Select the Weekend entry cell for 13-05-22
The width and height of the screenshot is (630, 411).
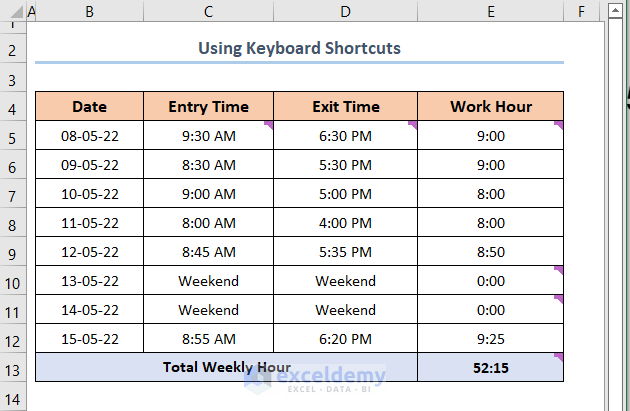208,281
